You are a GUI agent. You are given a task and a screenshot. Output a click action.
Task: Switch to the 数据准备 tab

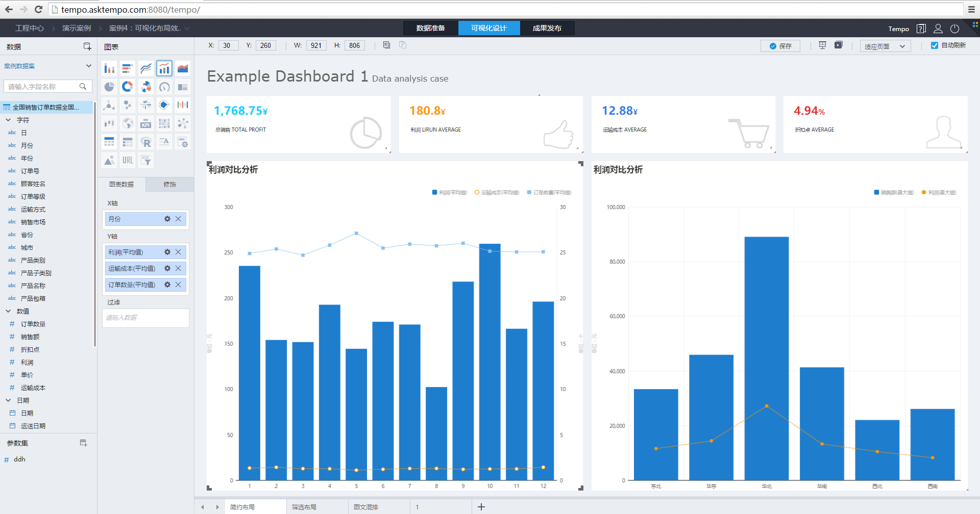pos(430,28)
